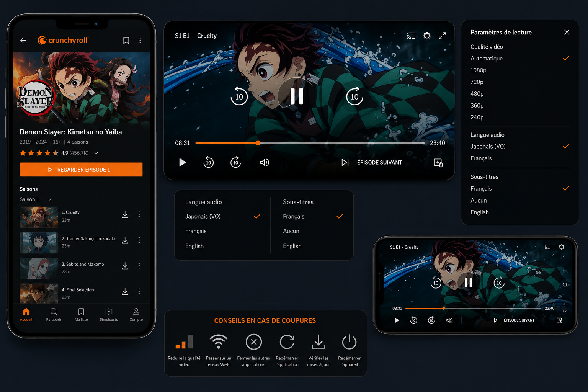Image resolution: width=588 pixels, height=392 pixels.
Task: Mute volume in the large player
Action: point(265,162)
